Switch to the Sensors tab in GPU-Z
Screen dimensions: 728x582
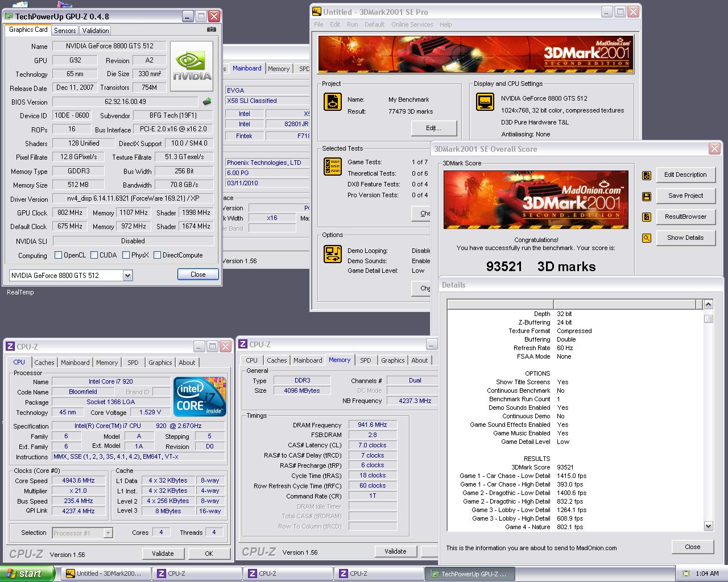pos(65,31)
